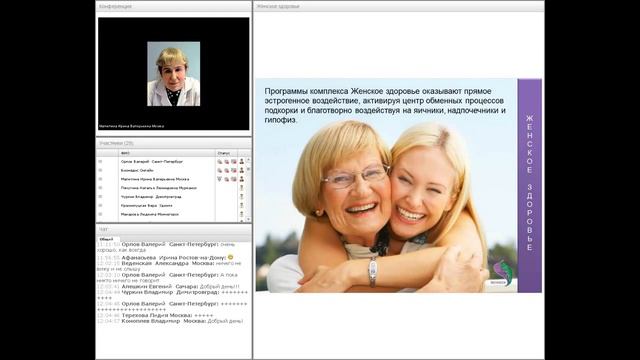Click middle status icon in Биомедис Онлайн row

[x=227, y=171]
